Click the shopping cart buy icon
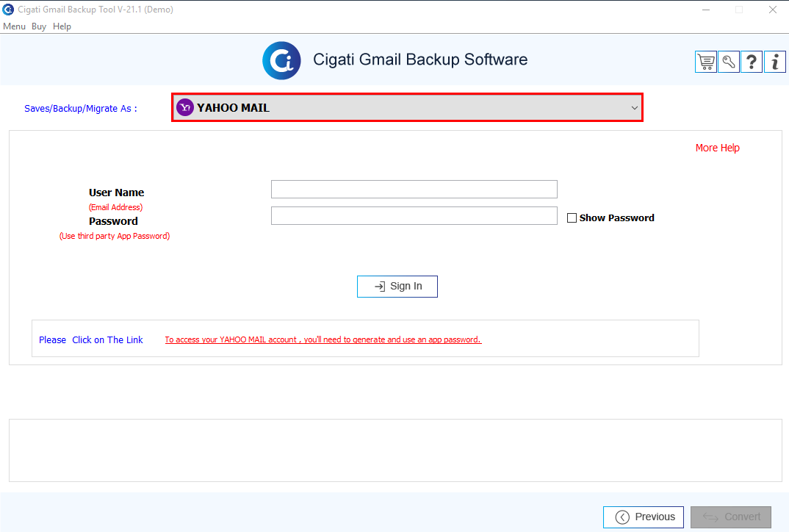This screenshot has width=789, height=532. (x=705, y=62)
